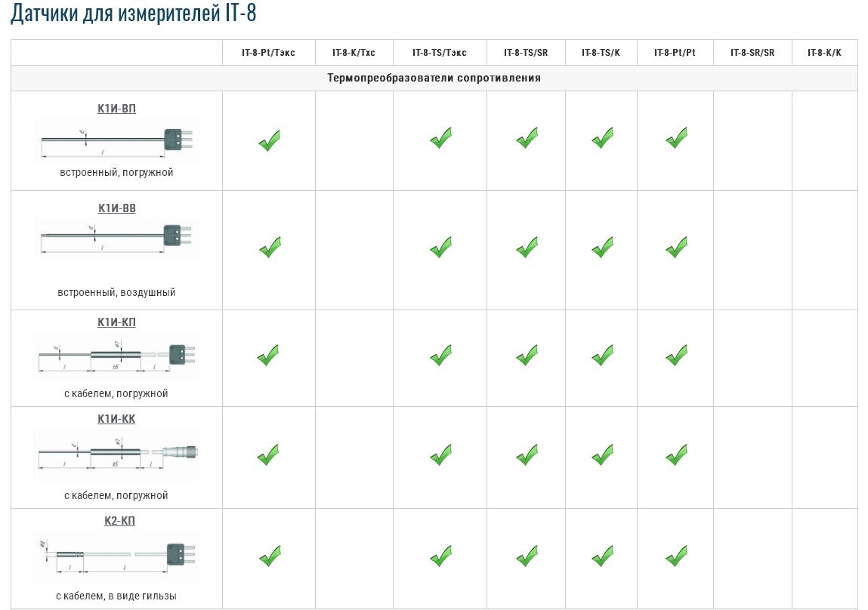Viewport: 868px width, 610px height.
Task: Click the Термопреобразователи сопротивления section row
Action: pos(434,78)
